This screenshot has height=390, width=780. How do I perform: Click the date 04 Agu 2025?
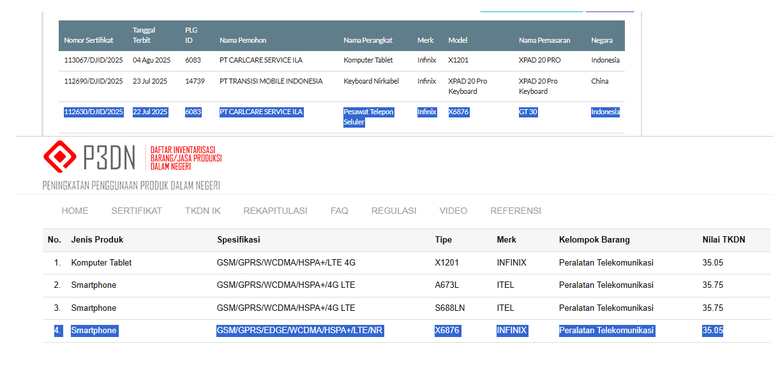pyautogui.click(x=151, y=60)
